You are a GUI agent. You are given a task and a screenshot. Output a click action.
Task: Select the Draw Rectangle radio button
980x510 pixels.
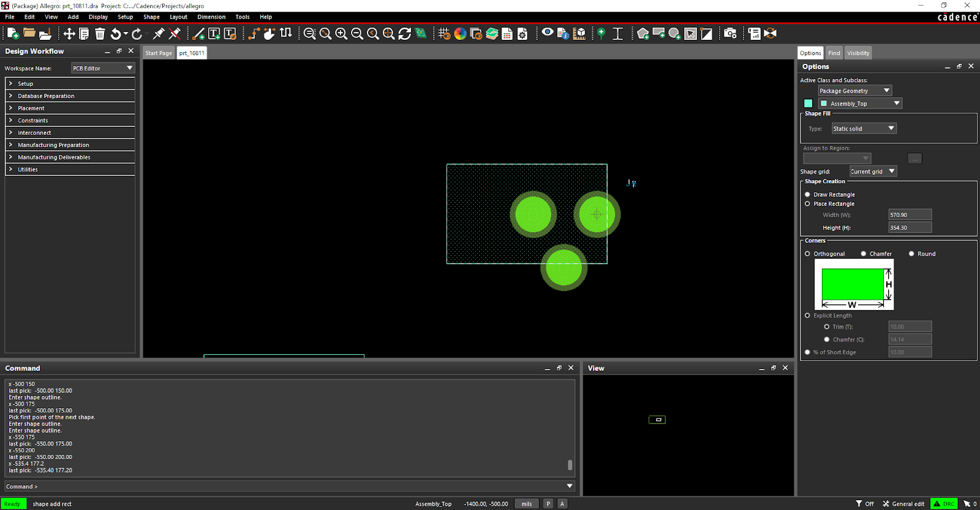coord(807,194)
